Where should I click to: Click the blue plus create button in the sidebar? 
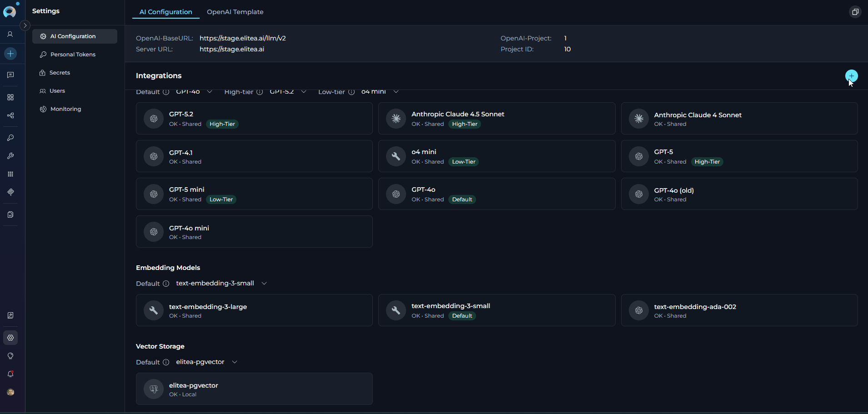coord(10,54)
